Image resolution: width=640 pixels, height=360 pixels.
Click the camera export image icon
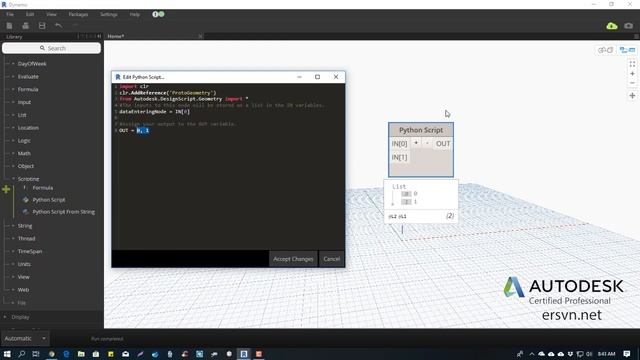pyautogui.click(x=629, y=26)
